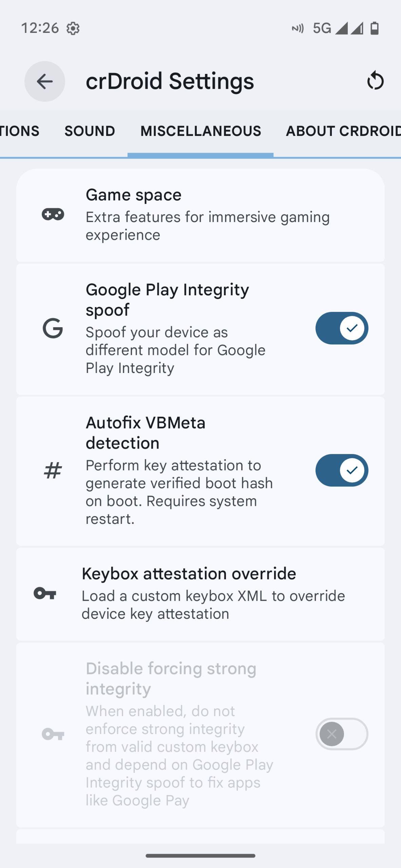401x868 pixels.
Task: Tap the hash icon for VBMeta
Action: point(53,471)
